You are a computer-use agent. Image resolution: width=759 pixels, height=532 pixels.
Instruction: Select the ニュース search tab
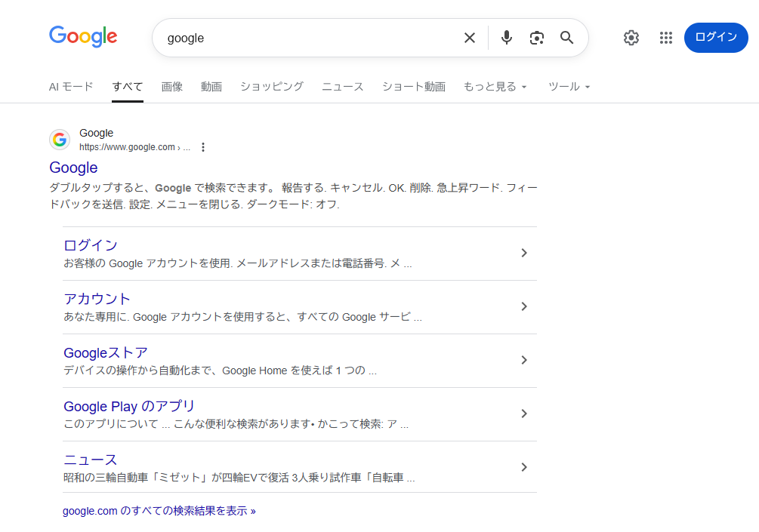(342, 87)
